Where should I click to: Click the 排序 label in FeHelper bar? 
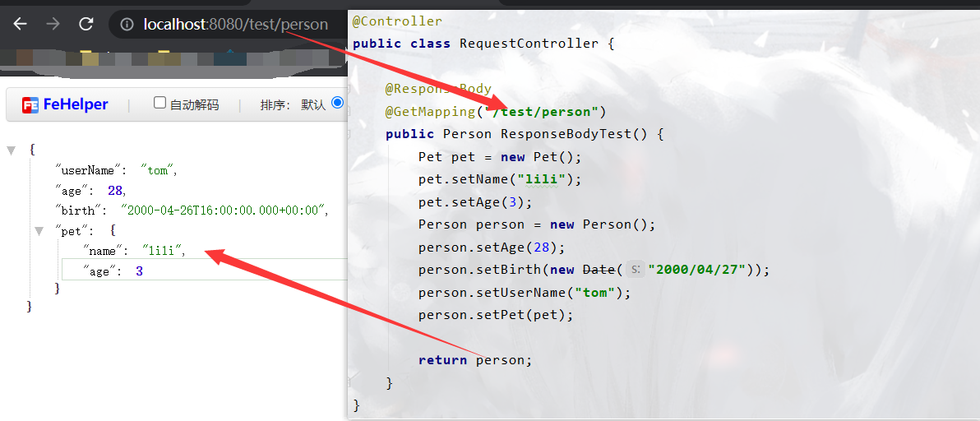pos(275,105)
